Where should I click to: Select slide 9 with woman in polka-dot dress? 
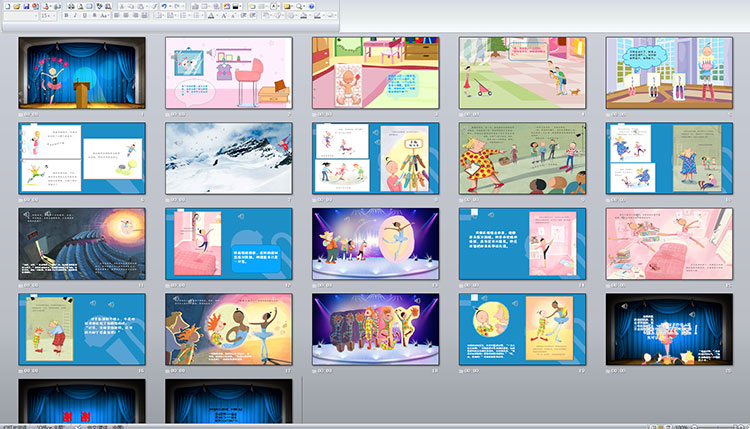tap(522, 158)
